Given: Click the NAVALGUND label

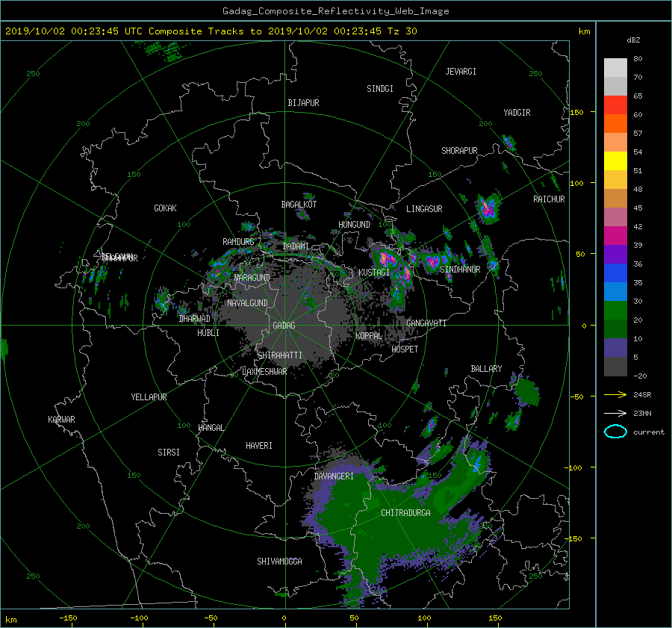Looking at the screenshot, I should 247,303.
